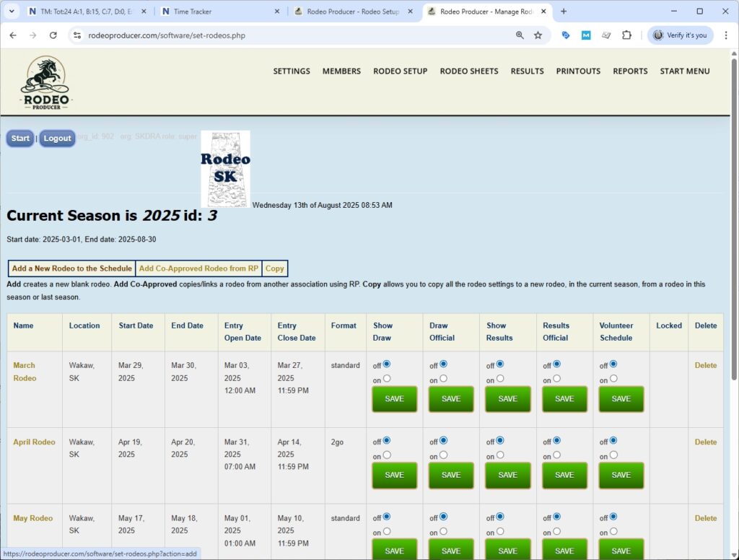Screen dimensions: 739x560
Task: Click Add a New Rodeo to the Schedule
Action: coord(72,268)
